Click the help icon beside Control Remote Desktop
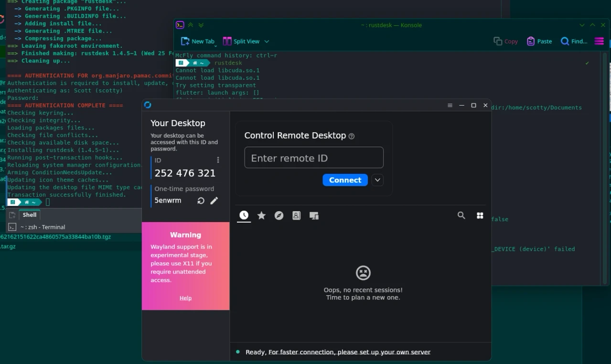 (x=352, y=136)
